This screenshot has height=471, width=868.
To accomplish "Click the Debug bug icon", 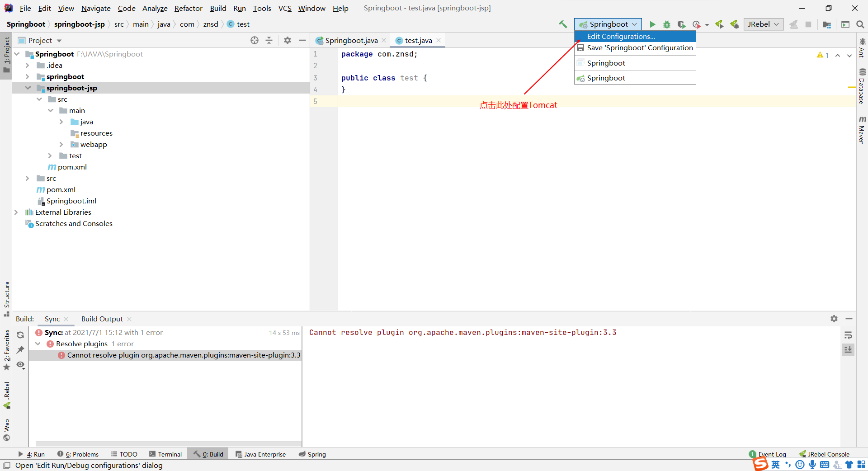I will coord(667,24).
